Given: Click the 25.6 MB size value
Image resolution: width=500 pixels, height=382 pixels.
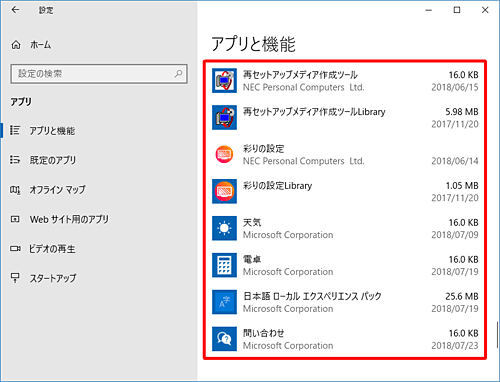Looking at the screenshot, I should tap(462, 296).
